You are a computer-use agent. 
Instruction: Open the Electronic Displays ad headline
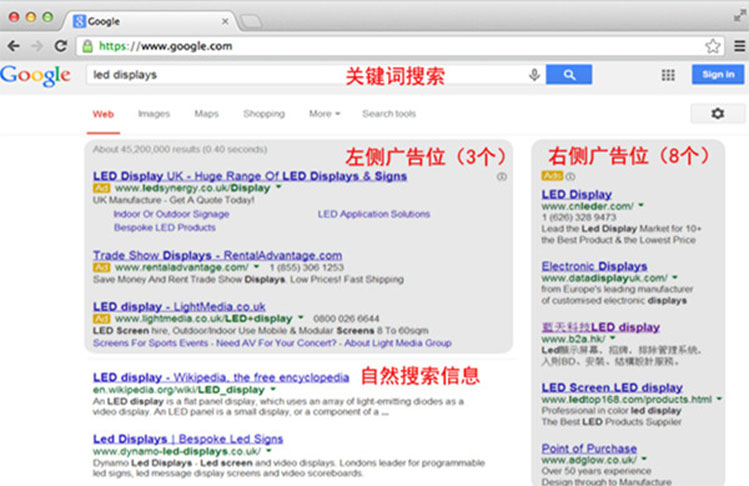tap(594, 266)
